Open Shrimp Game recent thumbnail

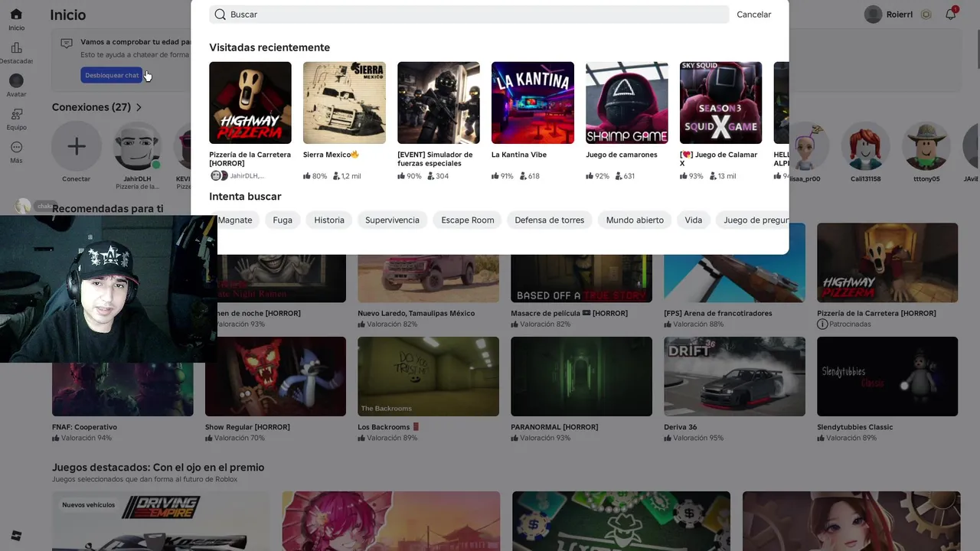(627, 103)
